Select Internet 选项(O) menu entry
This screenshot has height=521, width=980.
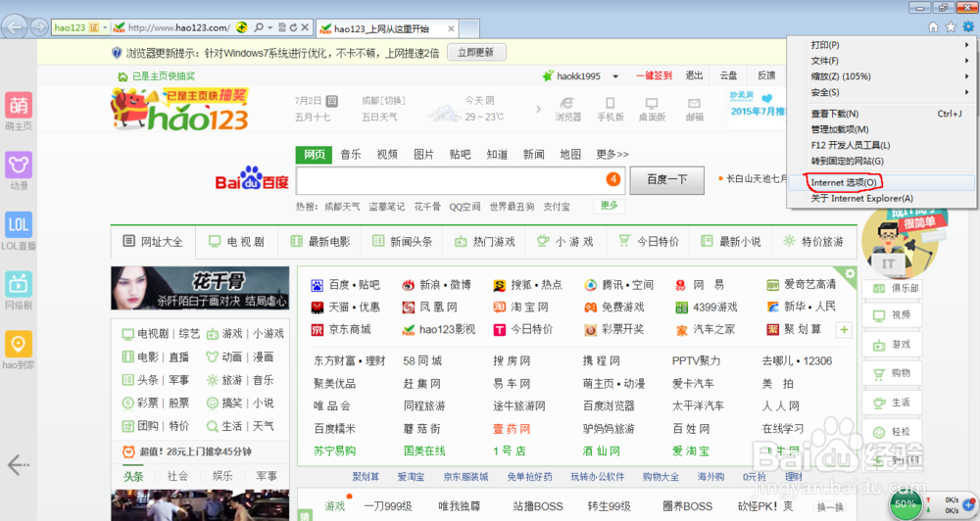(x=881, y=182)
